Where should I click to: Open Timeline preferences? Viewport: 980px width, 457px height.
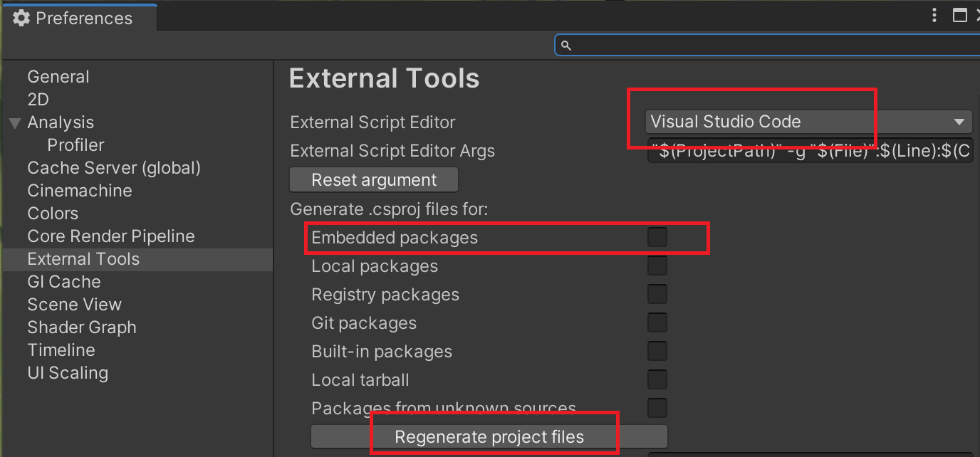point(61,350)
